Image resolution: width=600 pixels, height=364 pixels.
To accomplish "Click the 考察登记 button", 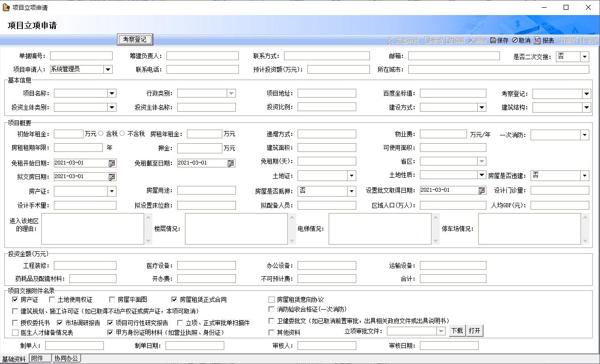I will coord(135,39).
